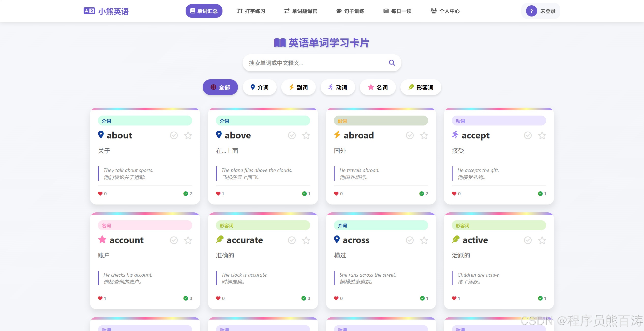Go to 句子训练 page

[350, 11]
